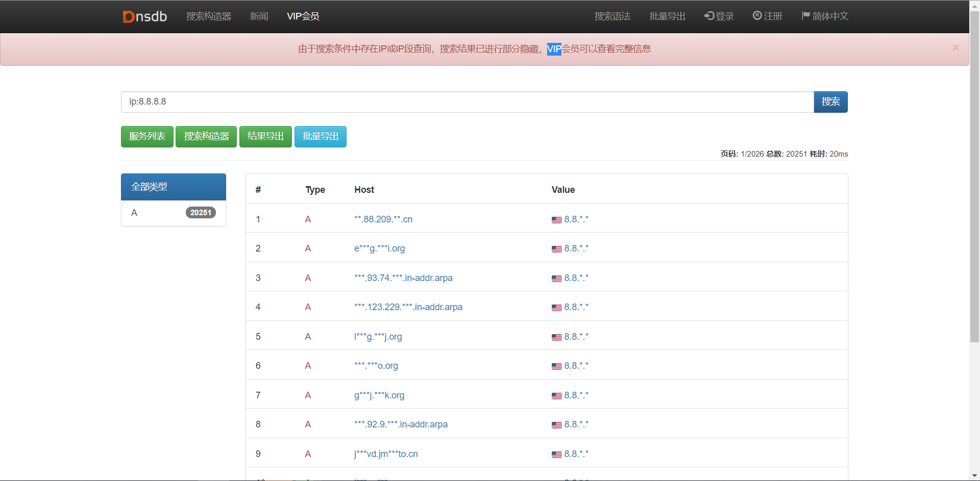
Task: Open the 新闻 navigation item
Action: point(259,16)
